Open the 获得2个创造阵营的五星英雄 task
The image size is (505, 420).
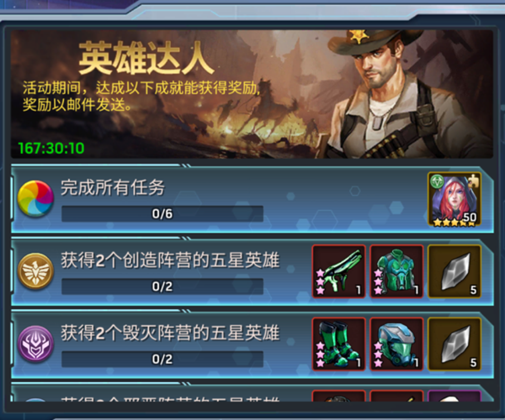[252, 272]
